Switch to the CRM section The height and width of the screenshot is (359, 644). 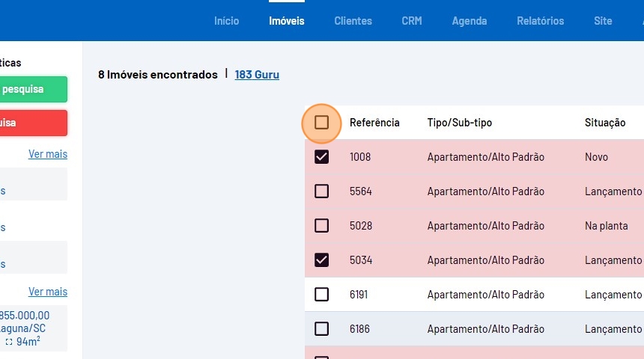(x=412, y=21)
